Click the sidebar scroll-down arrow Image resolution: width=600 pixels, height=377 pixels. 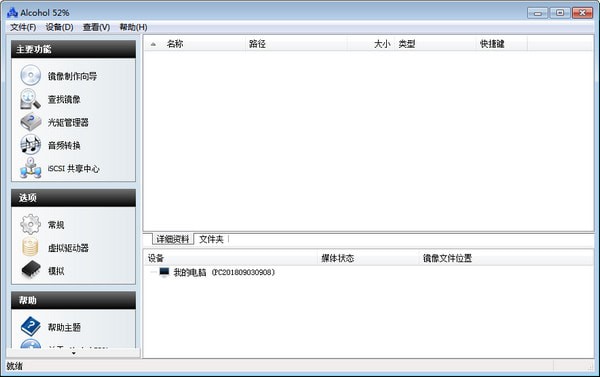point(73,353)
